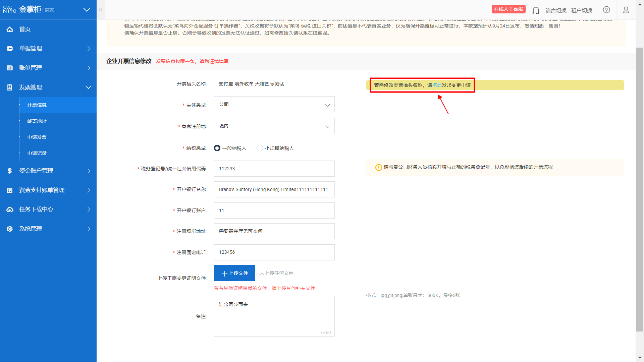Image resolution: width=644 pixels, height=362 pixels.
Task: Click the 注册场所地址 input field
Action: tap(274, 231)
